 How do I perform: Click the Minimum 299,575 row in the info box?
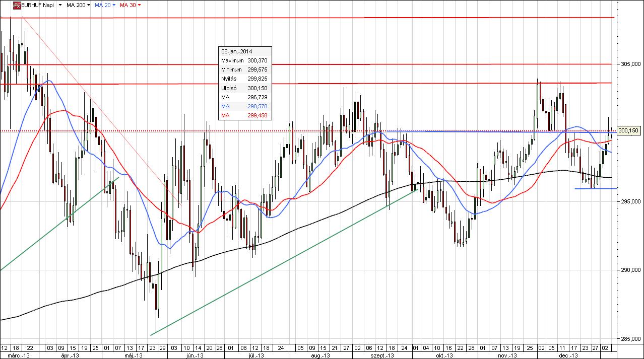pos(244,69)
